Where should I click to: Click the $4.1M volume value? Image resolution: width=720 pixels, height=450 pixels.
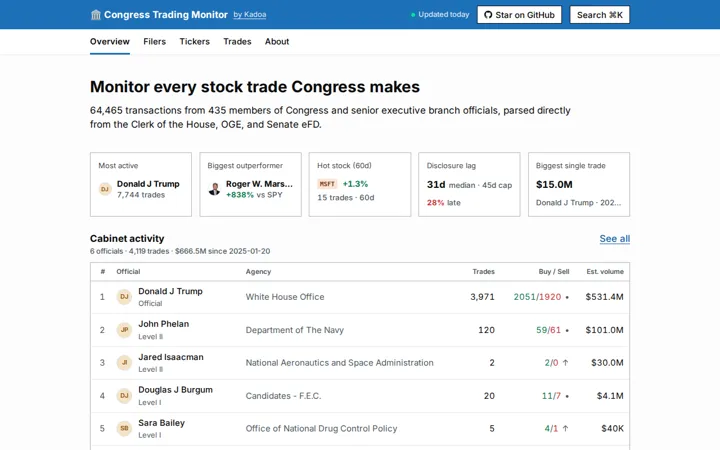[610, 396]
